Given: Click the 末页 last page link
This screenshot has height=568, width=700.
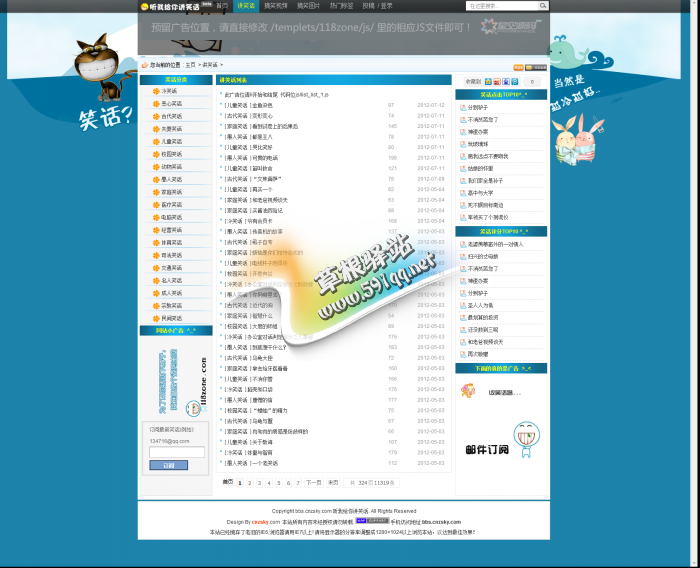Looking at the screenshot, I should (x=333, y=483).
